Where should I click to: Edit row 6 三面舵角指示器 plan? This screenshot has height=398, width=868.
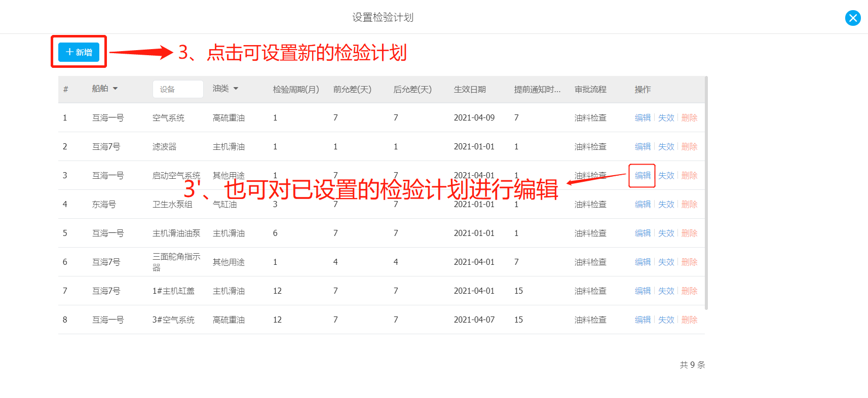[x=643, y=262]
